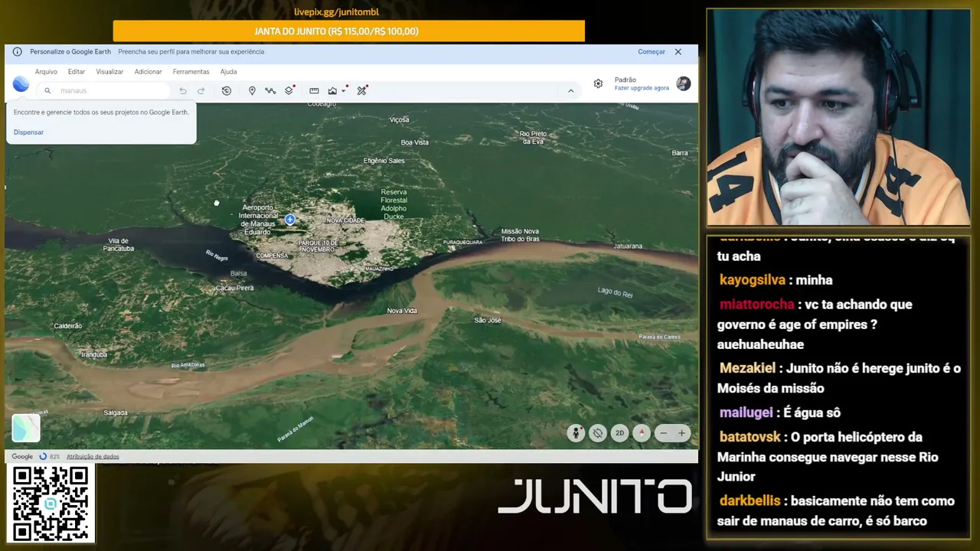Image resolution: width=980 pixels, height=551 pixels.
Task: Click the Fazer upgrade agora link
Action: point(642,88)
